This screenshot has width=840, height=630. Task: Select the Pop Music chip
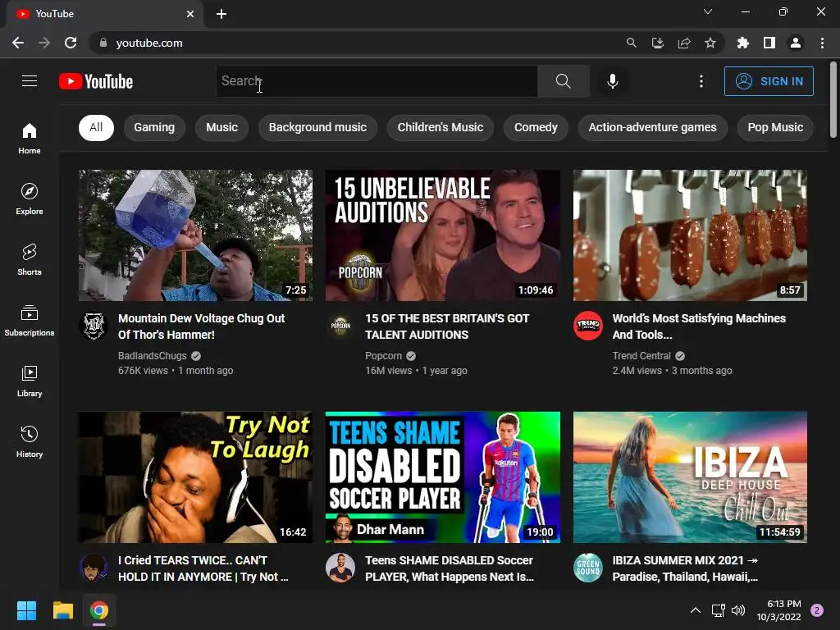(x=775, y=127)
